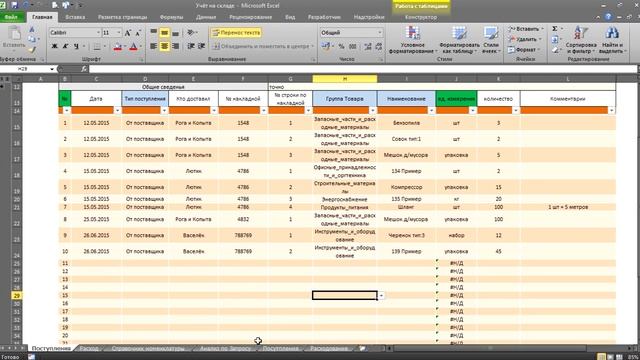Screen dimensions: 640x360
Task: Click Формат cells button
Action: (x=524, y=50)
